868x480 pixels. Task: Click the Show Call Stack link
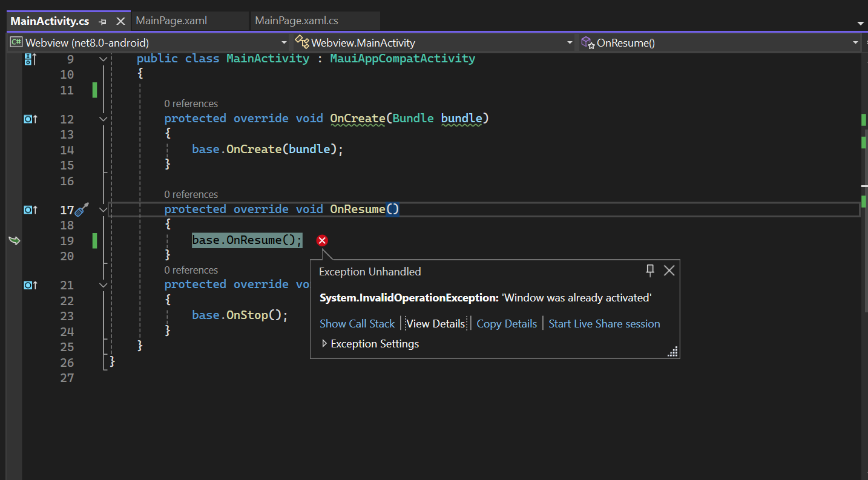(x=357, y=324)
